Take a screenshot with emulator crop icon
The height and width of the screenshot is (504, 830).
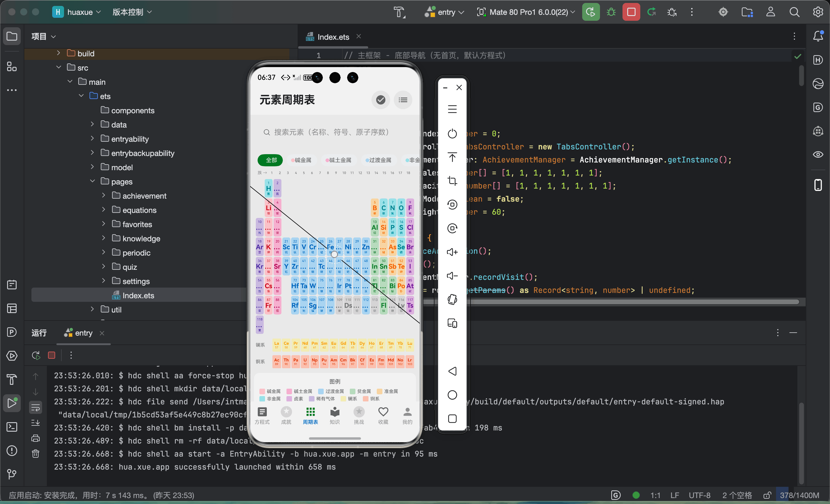(452, 181)
